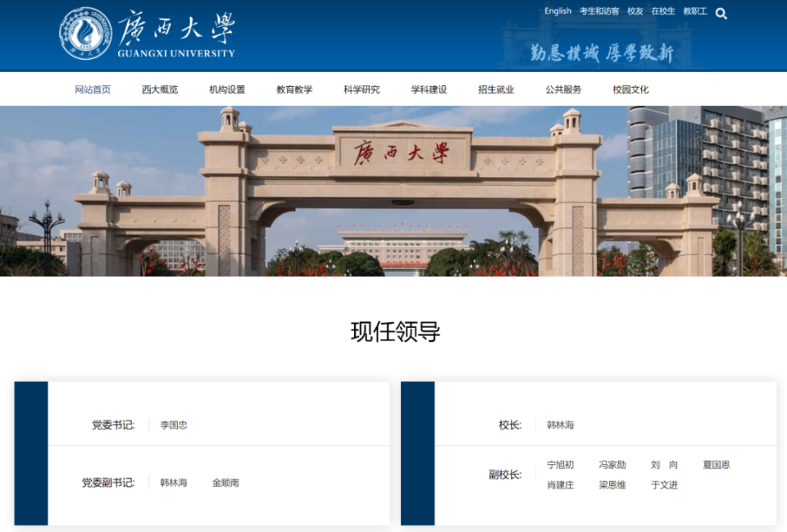
Task: Click the 党委副书记 label
Action: (x=108, y=482)
